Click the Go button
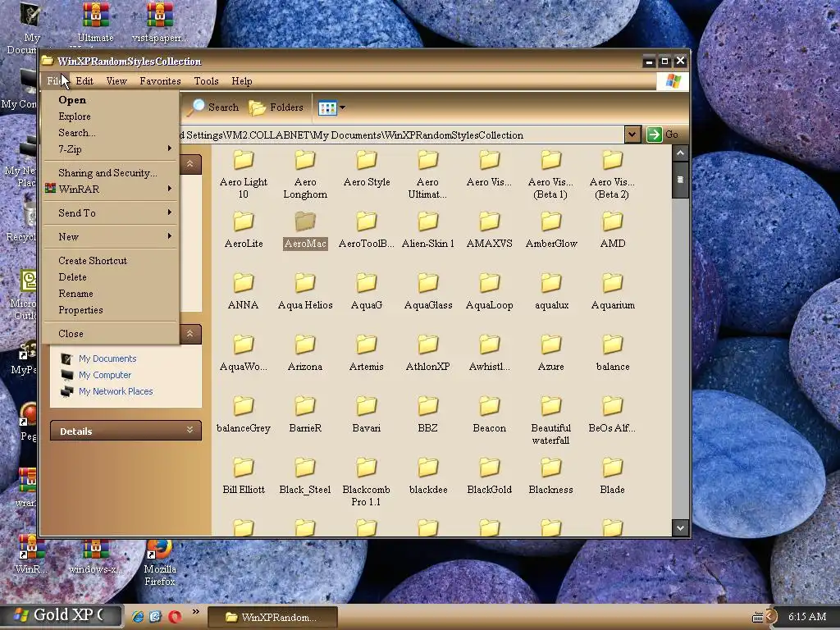Image resolution: width=840 pixels, height=630 pixels. [x=663, y=135]
